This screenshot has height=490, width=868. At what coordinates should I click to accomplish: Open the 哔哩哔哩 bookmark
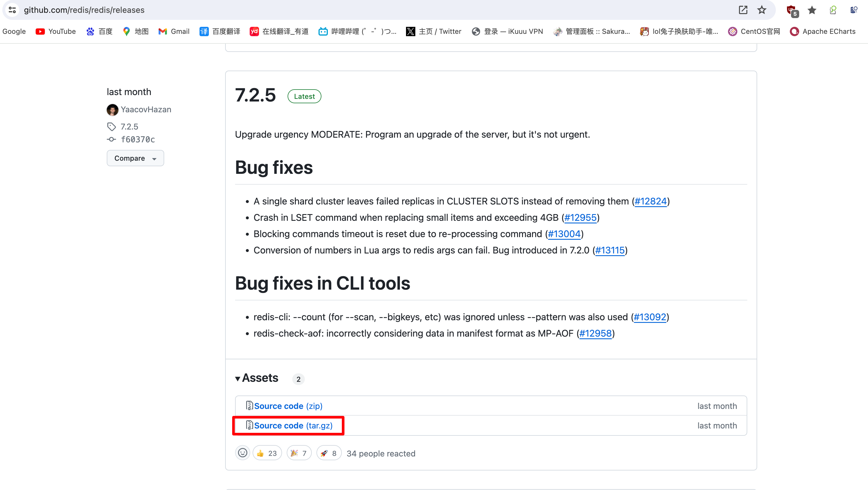[x=358, y=31]
